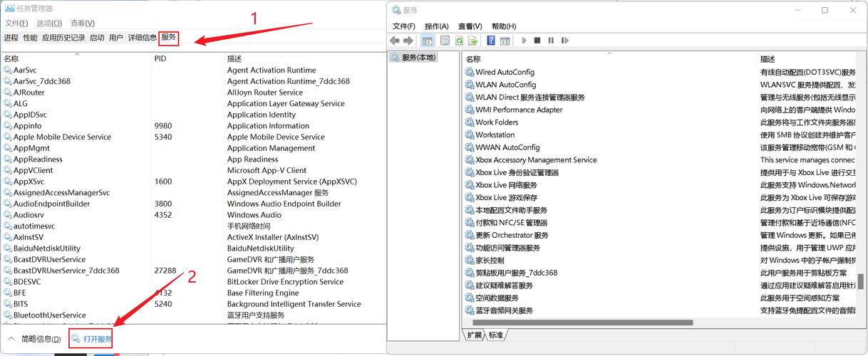Click the gear icon beside Workstation service
The image size is (868, 356).
point(470,135)
